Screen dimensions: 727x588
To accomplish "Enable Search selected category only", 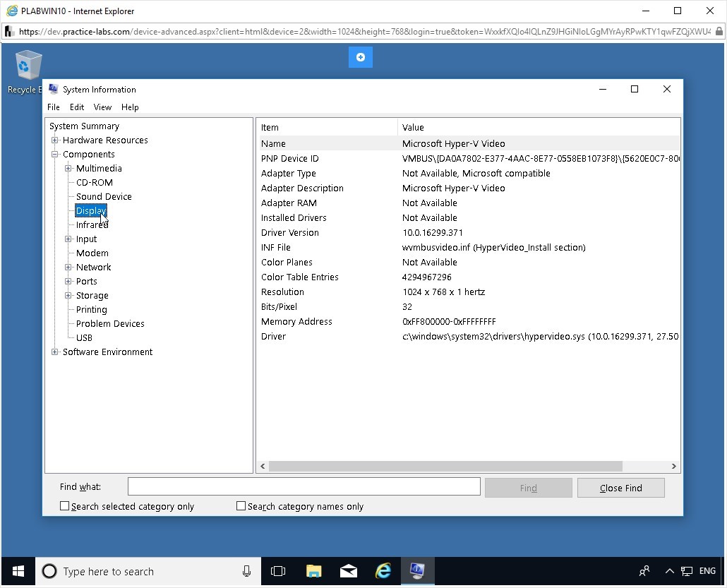I will click(64, 506).
